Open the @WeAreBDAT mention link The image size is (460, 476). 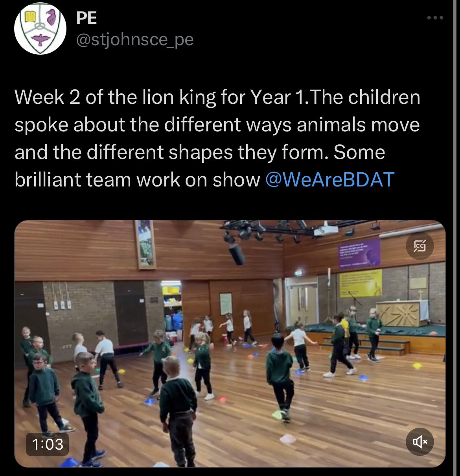[329, 180]
